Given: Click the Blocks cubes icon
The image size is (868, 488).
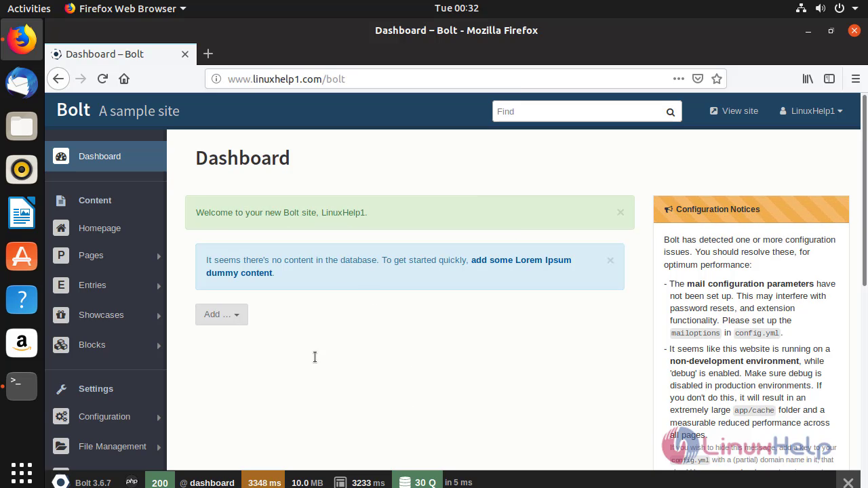Looking at the screenshot, I should coord(61,345).
